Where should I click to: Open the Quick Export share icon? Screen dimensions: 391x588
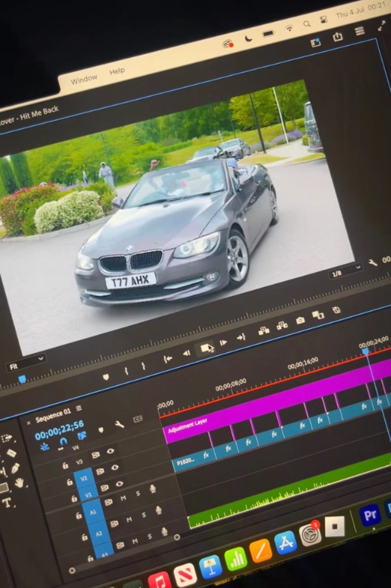338,37
